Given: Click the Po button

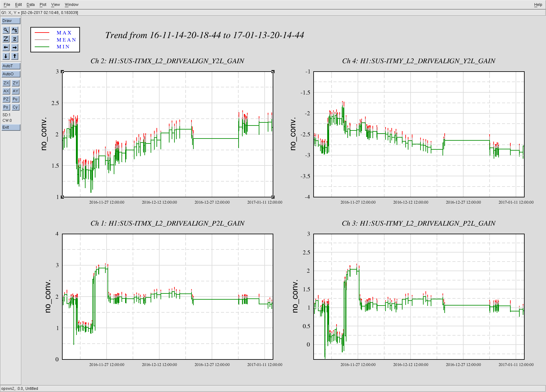Looking at the screenshot, I should 6,107.
